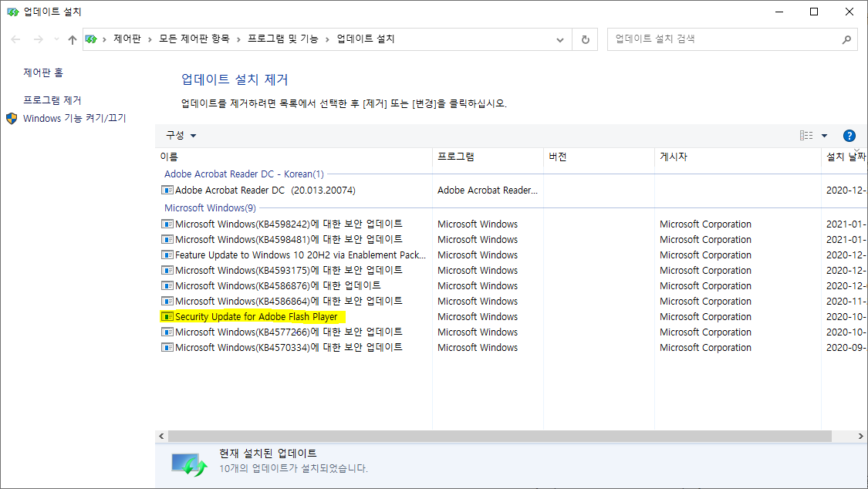Click the '업데이트 설치 검색' search field

click(725, 39)
